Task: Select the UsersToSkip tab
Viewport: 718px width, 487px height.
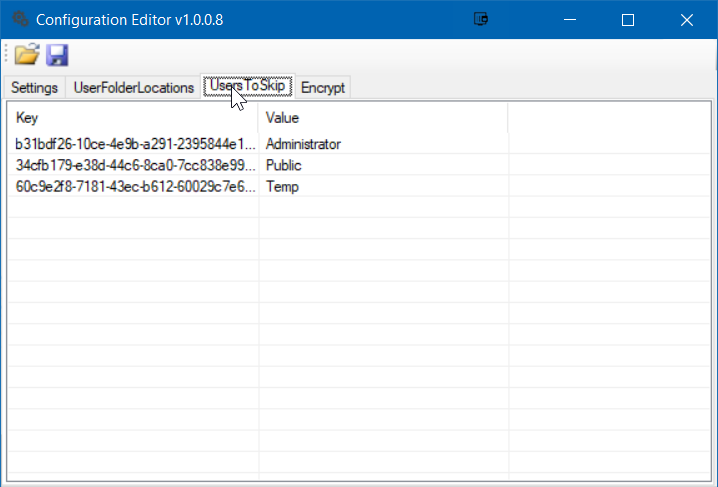Action: [x=248, y=86]
